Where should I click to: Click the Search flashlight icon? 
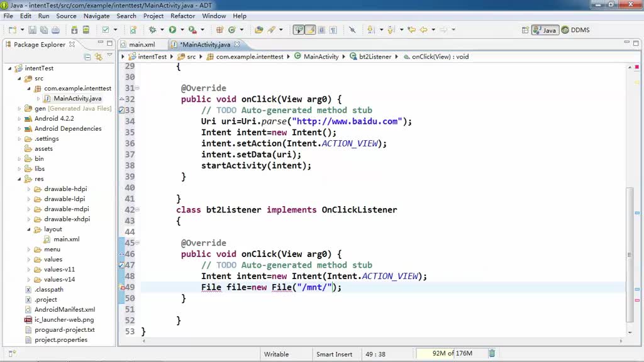[x=272, y=30]
